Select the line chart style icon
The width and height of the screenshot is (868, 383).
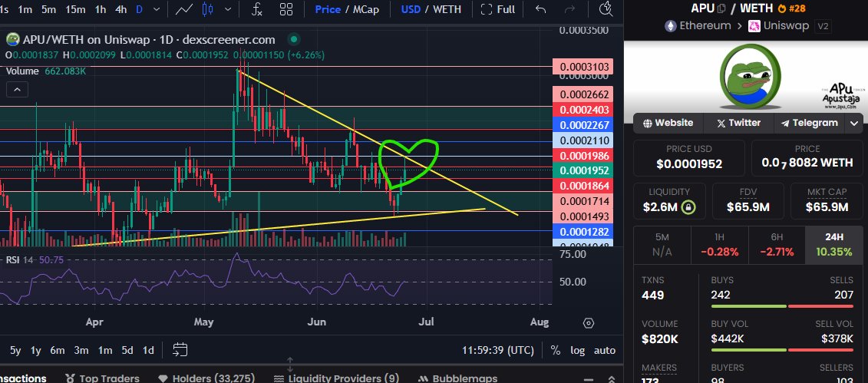pos(183,9)
